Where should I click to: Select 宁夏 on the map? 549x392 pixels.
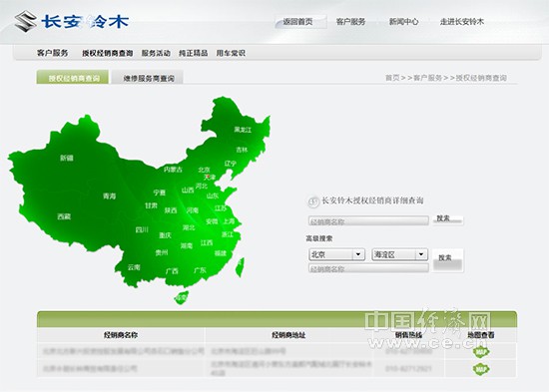[160, 193]
